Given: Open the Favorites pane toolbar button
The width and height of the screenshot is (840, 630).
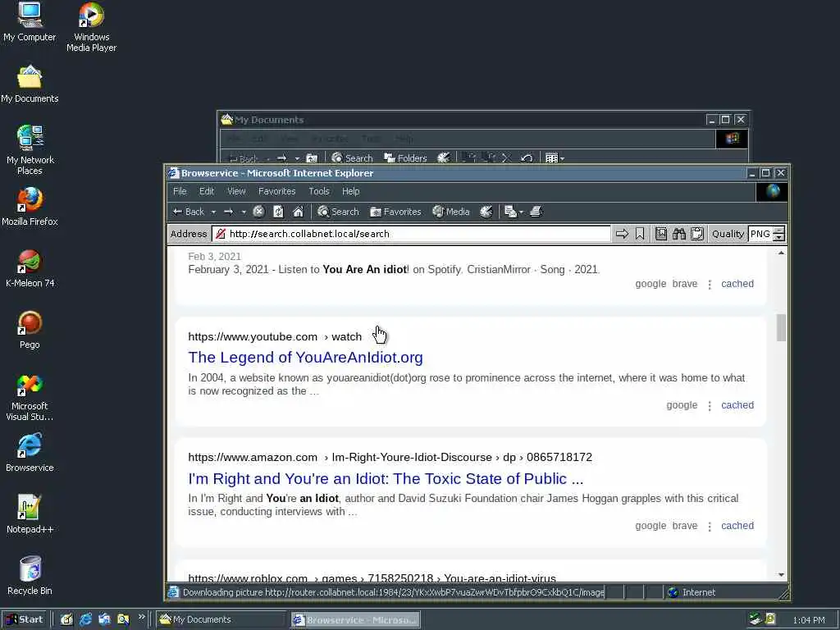Looking at the screenshot, I should click(x=395, y=212).
